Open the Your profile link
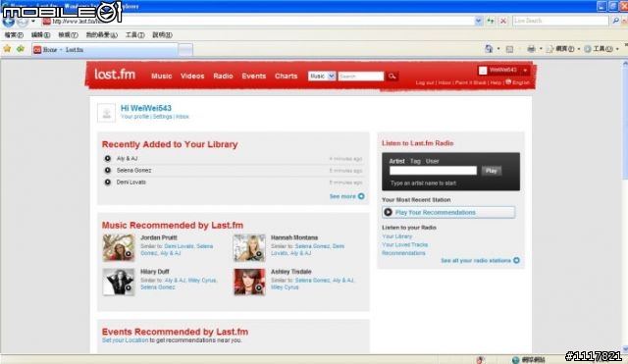 [134, 117]
